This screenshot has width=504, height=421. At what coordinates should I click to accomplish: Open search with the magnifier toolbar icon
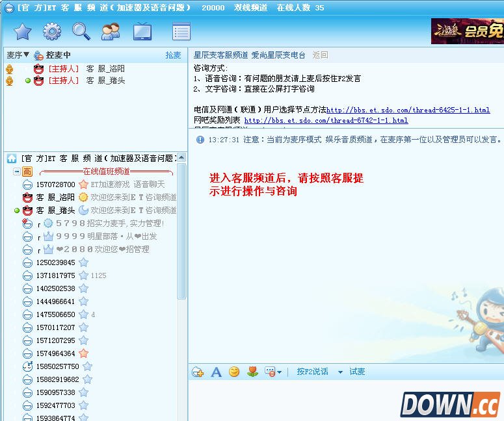(x=81, y=31)
